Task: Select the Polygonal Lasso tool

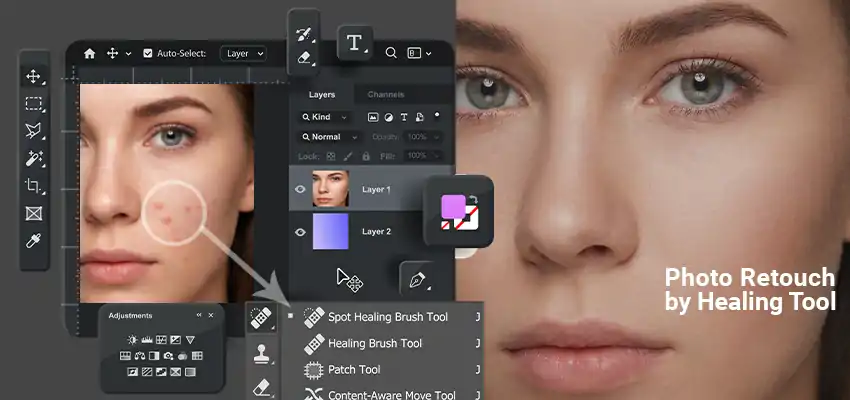Action: click(34, 131)
